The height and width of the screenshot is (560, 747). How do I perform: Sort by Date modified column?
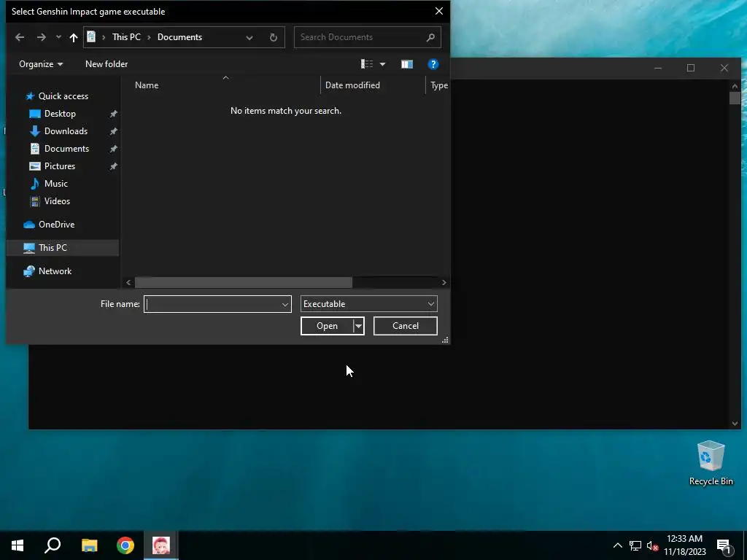[352, 85]
